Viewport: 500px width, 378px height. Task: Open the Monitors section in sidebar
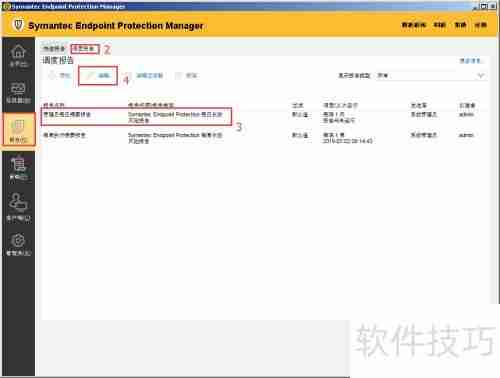tap(18, 93)
